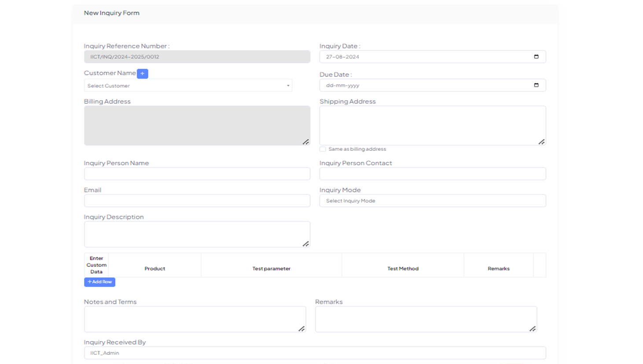This screenshot has height=364, width=643.
Task: Click the Test parameter column header
Action: [x=271, y=269]
